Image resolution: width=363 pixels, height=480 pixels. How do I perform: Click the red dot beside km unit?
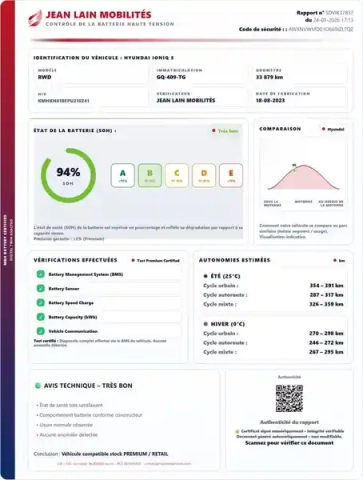tap(335, 260)
